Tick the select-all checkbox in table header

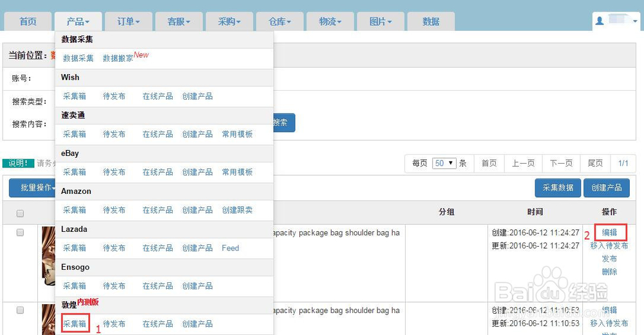20,213
